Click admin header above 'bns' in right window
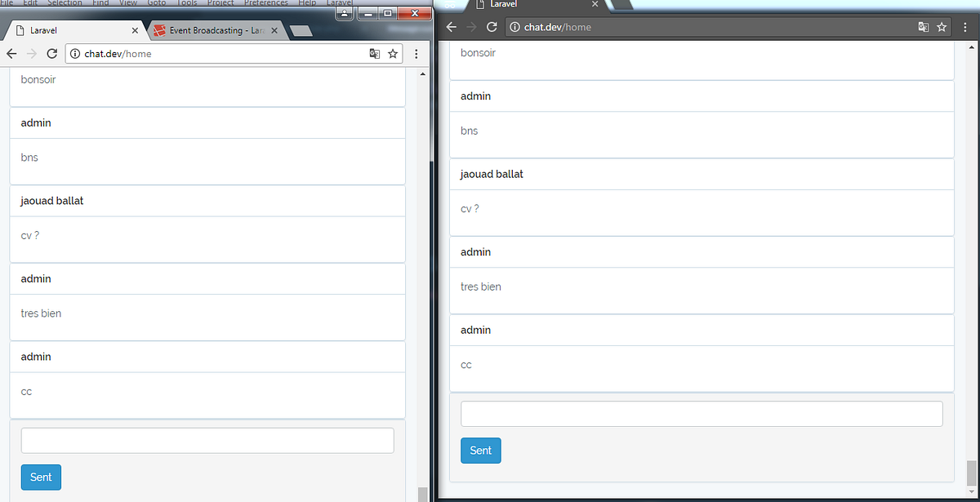Viewport: 980px width, 502px height. tap(476, 96)
